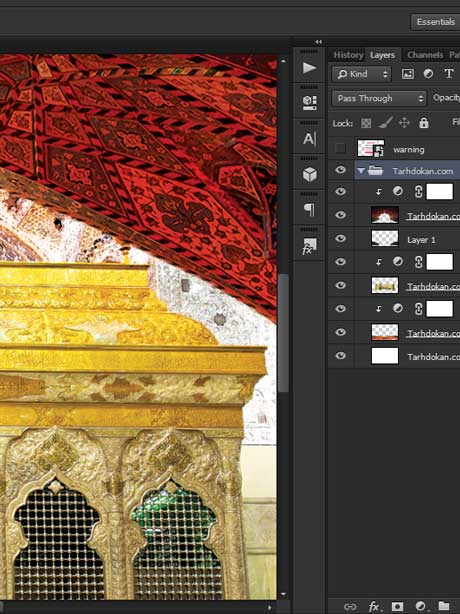
Task: Hide the adjustment layer directly below Layer 1
Action: [x=341, y=262]
